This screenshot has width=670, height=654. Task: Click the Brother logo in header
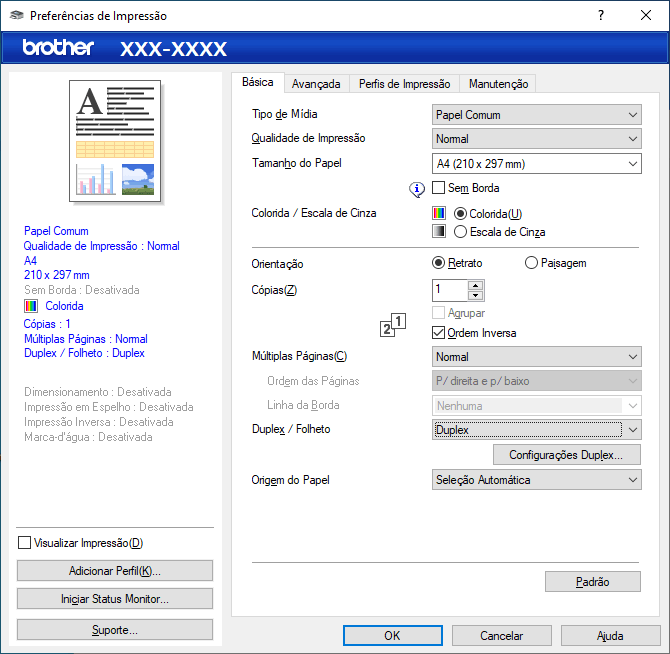(x=58, y=48)
